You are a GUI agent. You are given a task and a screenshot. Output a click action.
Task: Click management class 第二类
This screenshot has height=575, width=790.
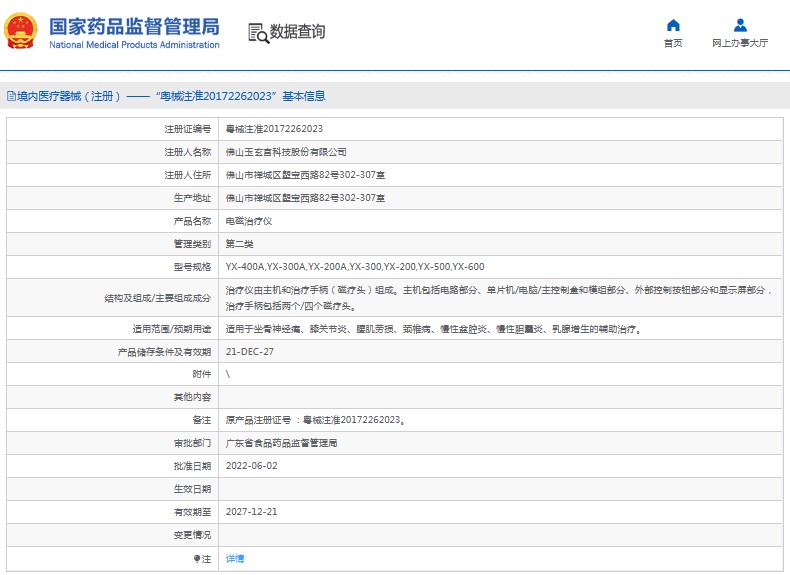[239, 244]
